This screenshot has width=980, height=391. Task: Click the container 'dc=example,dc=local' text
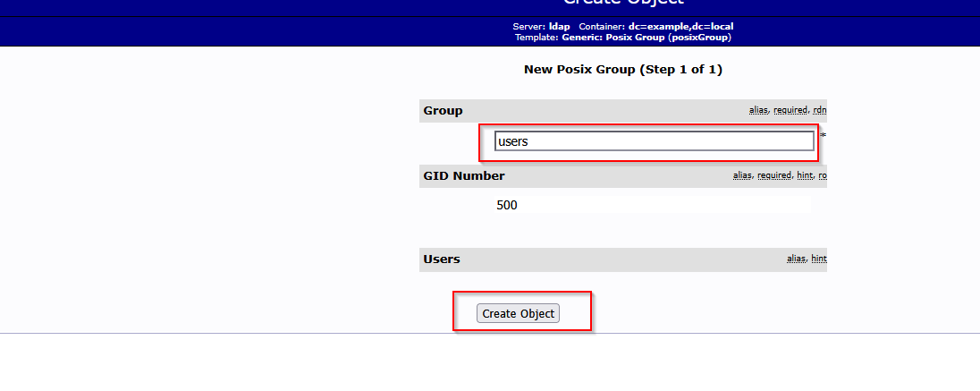click(680, 27)
